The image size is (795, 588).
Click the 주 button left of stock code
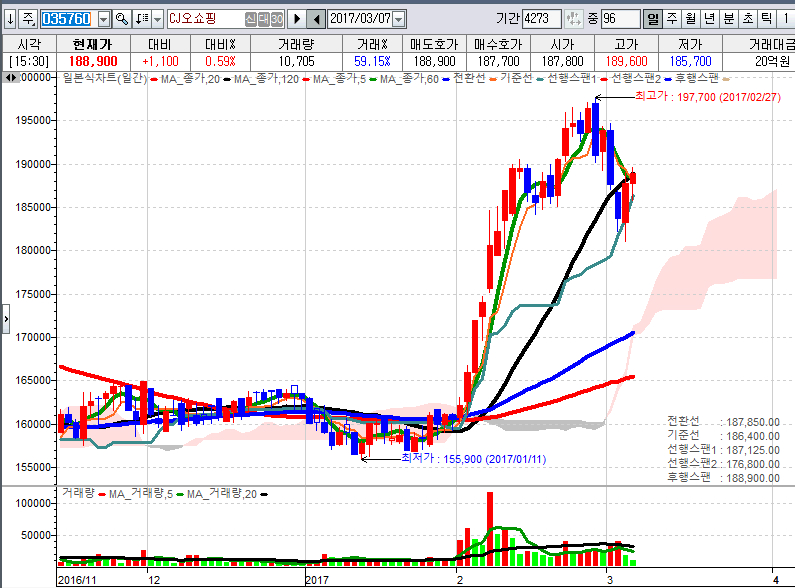pyautogui.click(x=27, y=19)
